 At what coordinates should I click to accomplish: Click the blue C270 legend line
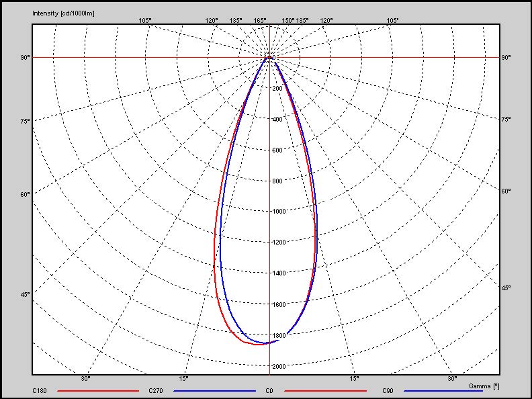(215, 390)
